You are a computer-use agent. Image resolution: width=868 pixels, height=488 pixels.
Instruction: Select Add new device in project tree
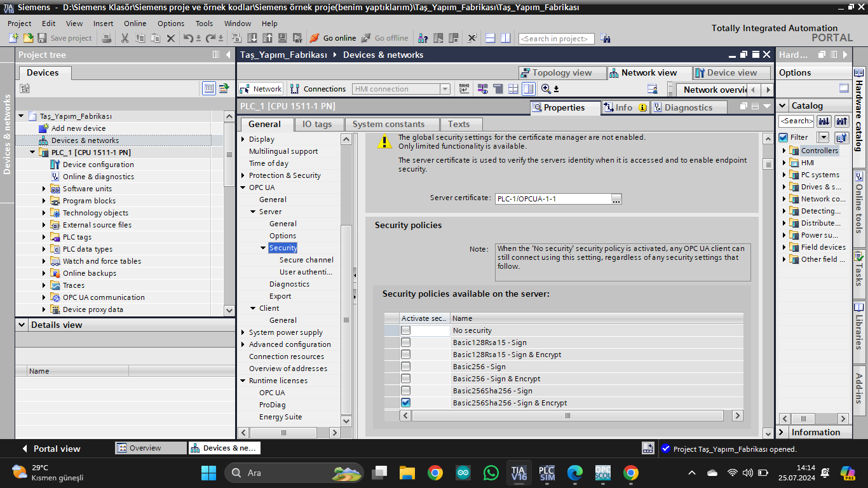click(x=78, y=128)
